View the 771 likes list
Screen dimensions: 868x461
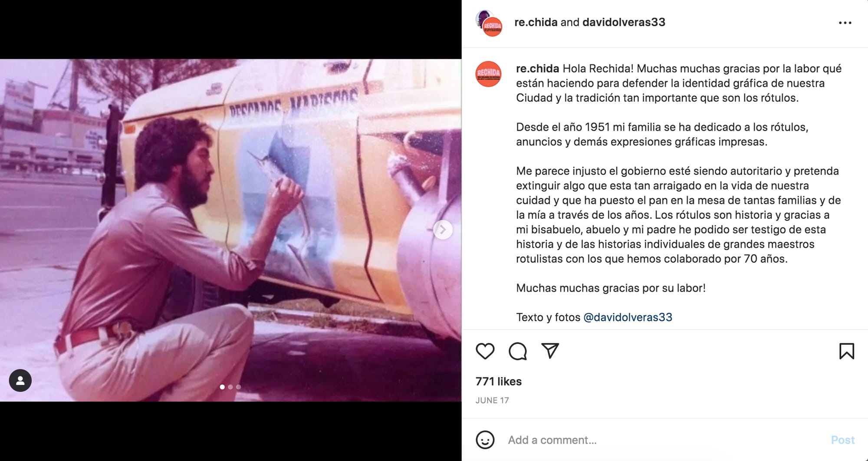point(498,382)
